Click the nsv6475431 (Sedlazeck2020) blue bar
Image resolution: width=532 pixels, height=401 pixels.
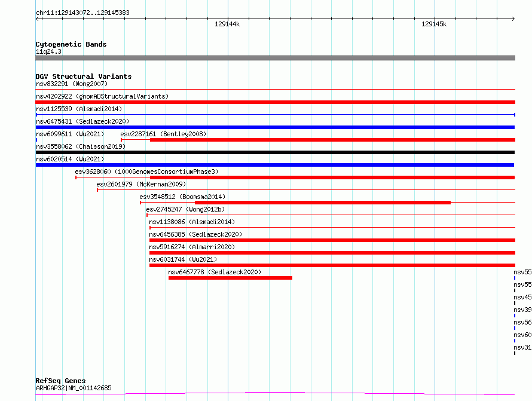pyautogui.click(x=275, y=127)
